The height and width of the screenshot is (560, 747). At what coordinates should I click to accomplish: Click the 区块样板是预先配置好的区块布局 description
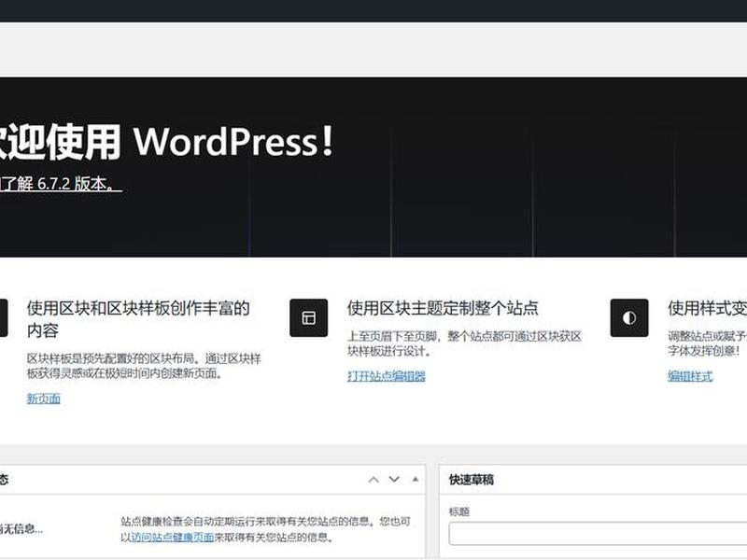click(144, 366)
